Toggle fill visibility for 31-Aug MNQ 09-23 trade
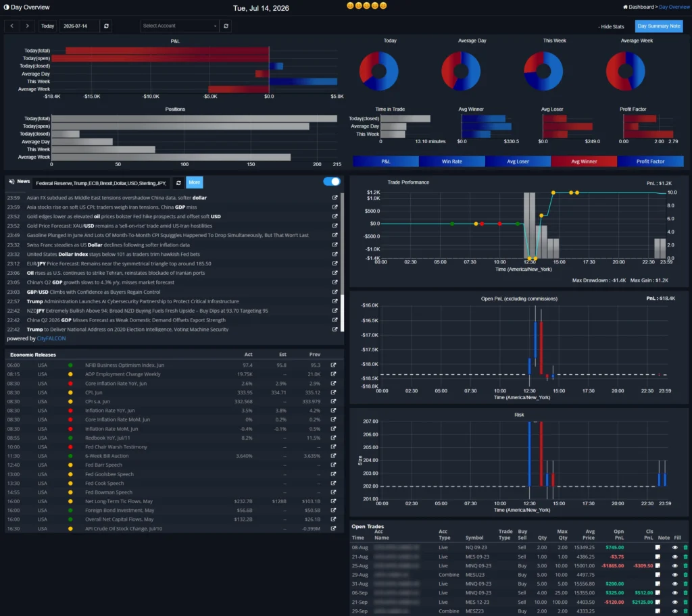This screenshot has height=616, width=692. 675,584
